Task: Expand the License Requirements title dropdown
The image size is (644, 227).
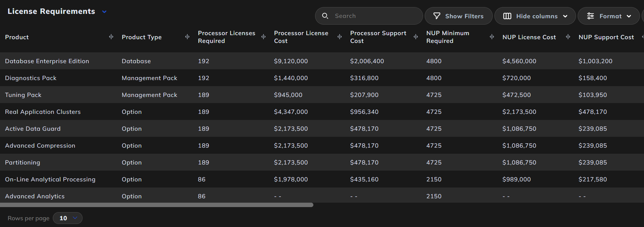Action: (x=104, y=12)
